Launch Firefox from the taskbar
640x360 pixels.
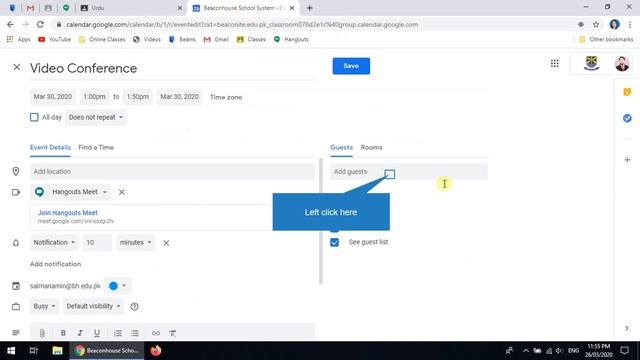pyautogui.click(x=156, y=351)
